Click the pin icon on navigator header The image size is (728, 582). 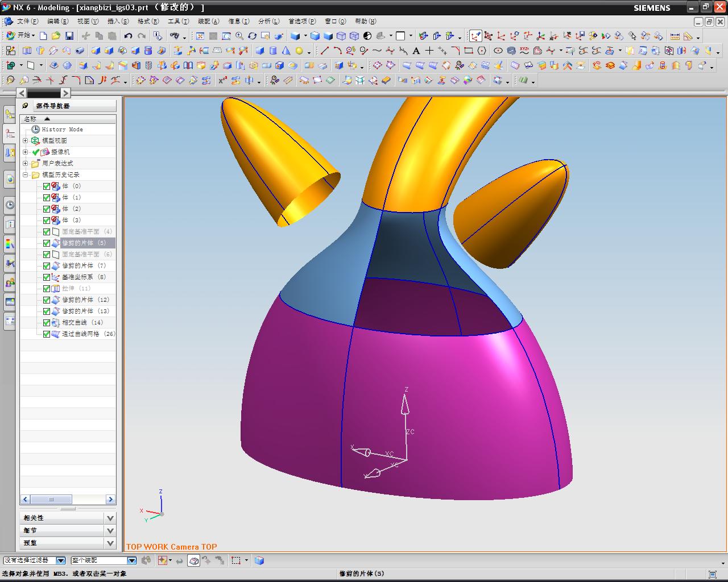(x=25, y=105)
